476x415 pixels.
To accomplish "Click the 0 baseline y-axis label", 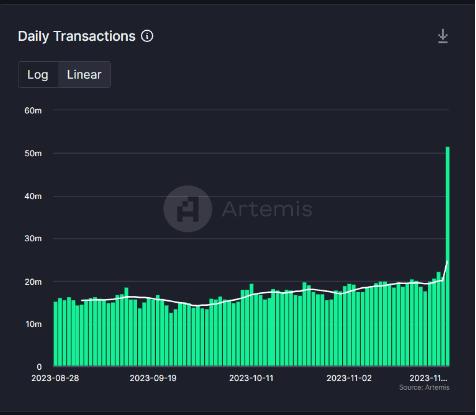I will click(39, 367).
